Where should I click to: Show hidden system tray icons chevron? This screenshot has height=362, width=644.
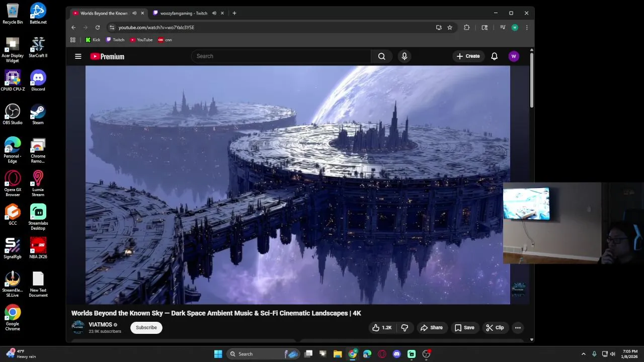pyautogui.click(x=584, y=354)
